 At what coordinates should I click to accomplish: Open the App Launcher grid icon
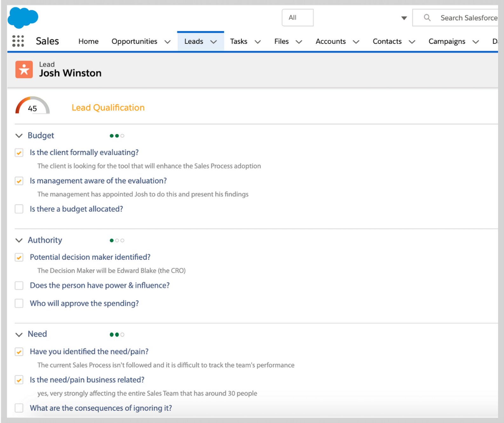(18, 41)
